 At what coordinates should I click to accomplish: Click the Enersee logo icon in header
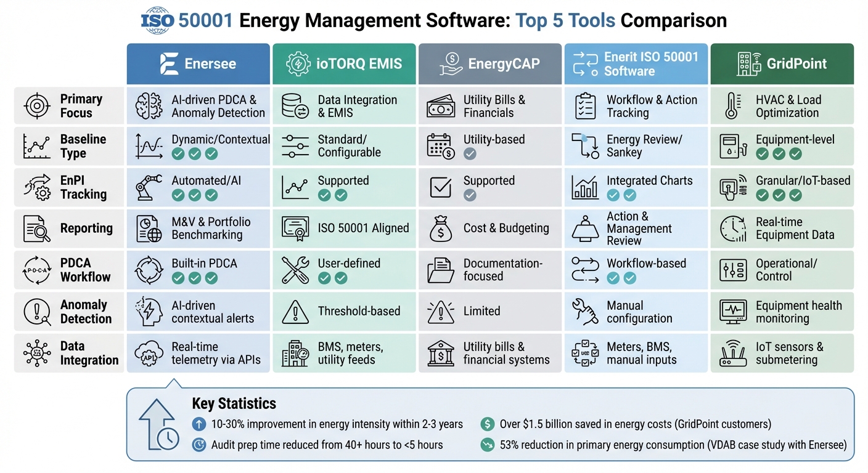point(168,64)
